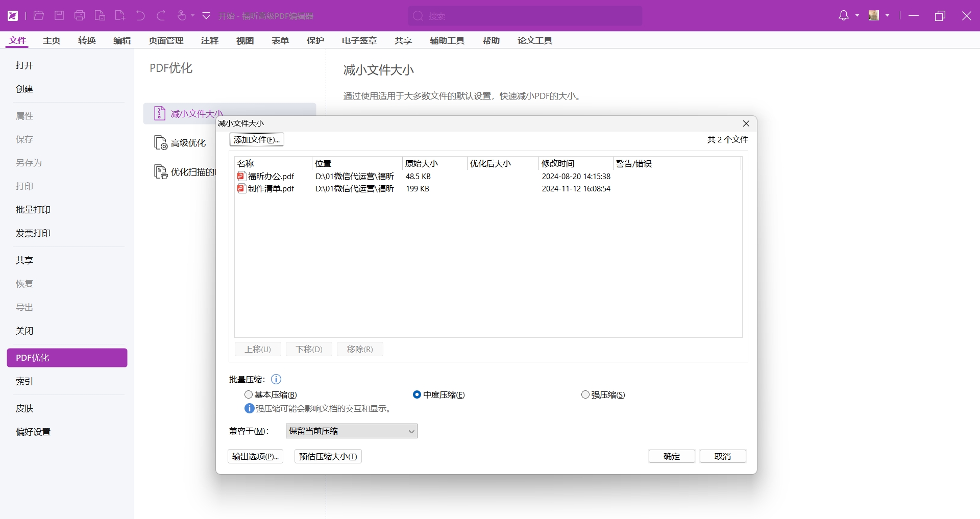Open the 兼容于 dropdown showing 保留当前压缩

coord(351,431)
